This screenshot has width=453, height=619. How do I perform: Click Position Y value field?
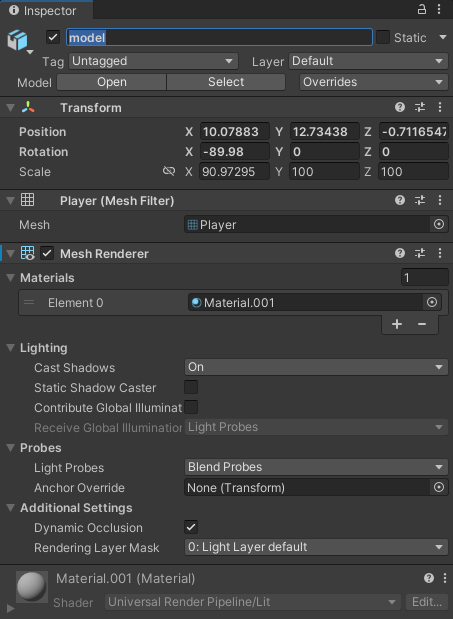[x=324, y=131]
